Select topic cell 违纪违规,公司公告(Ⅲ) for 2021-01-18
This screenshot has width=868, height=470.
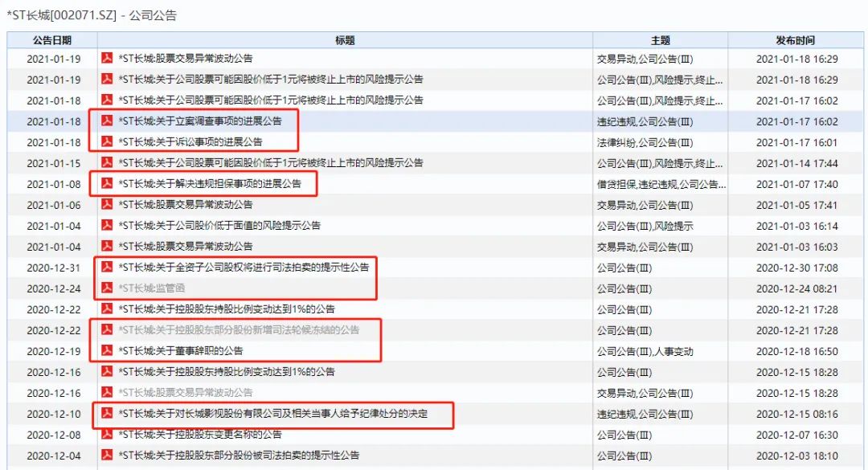click(x=645, y=121)
